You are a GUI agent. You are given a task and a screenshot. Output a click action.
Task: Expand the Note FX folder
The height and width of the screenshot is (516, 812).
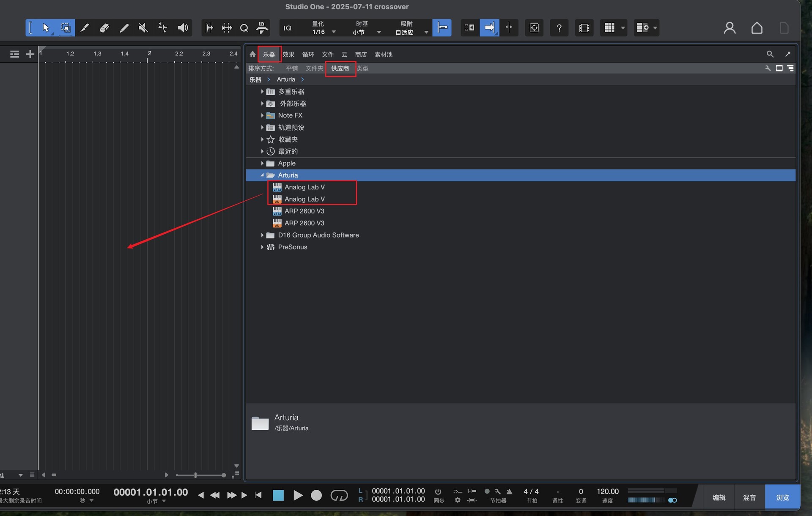coord(262,115)
